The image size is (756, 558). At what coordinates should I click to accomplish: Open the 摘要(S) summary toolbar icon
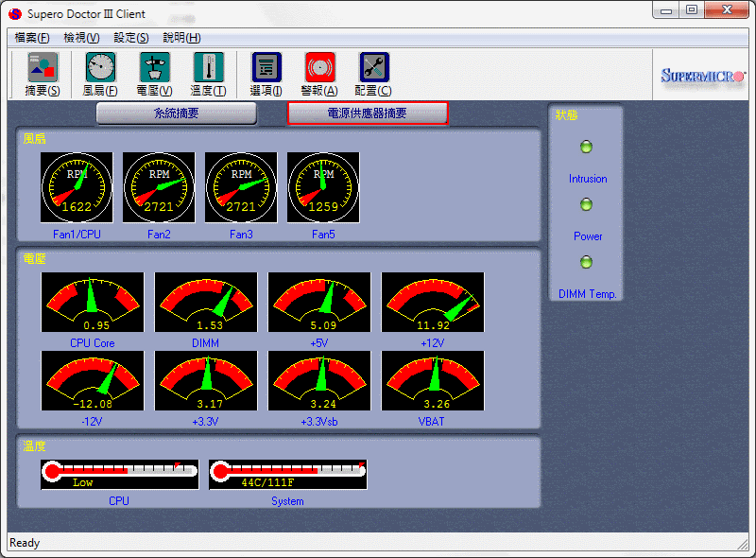pyautogui.click(x=42, y=68)
